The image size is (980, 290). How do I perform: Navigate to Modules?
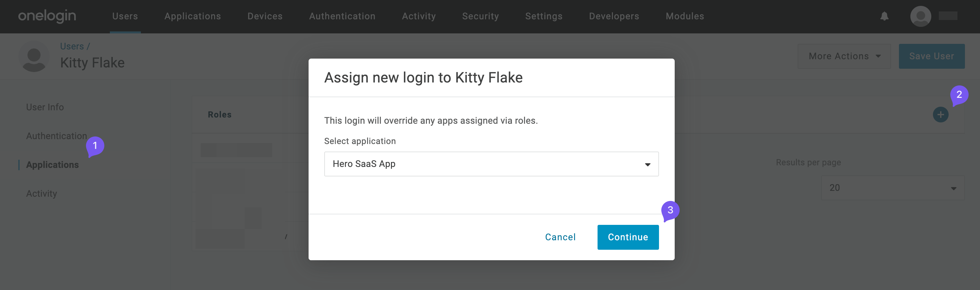(684, 16)
